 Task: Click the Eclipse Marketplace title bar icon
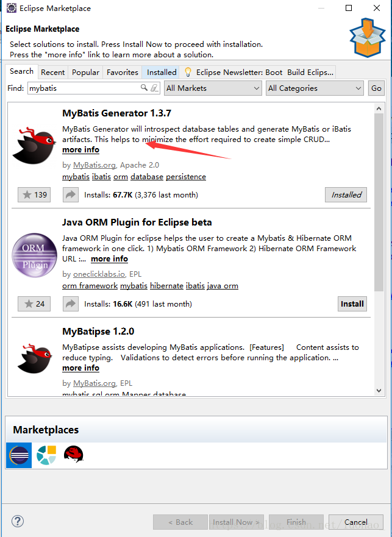pos(12,8)
